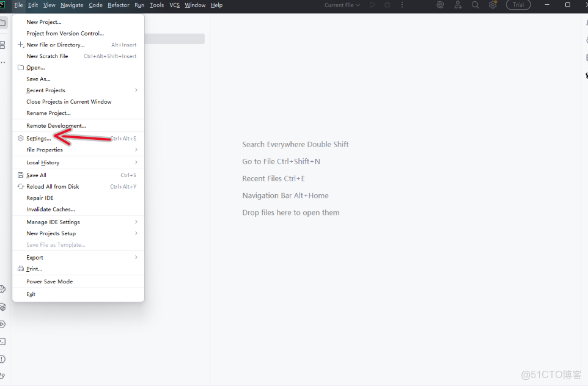Open the Help menu

point(216,5)
